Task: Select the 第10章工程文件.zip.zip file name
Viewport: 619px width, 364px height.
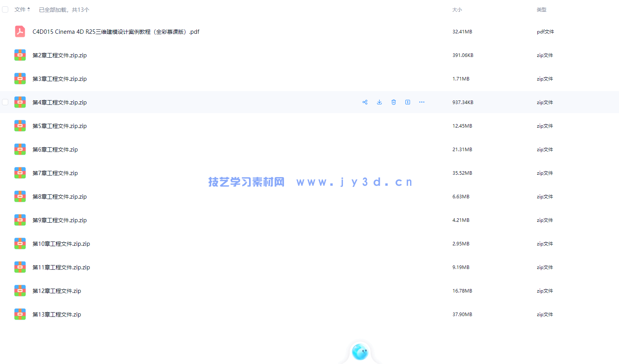Action: click(x=61, y=244)
